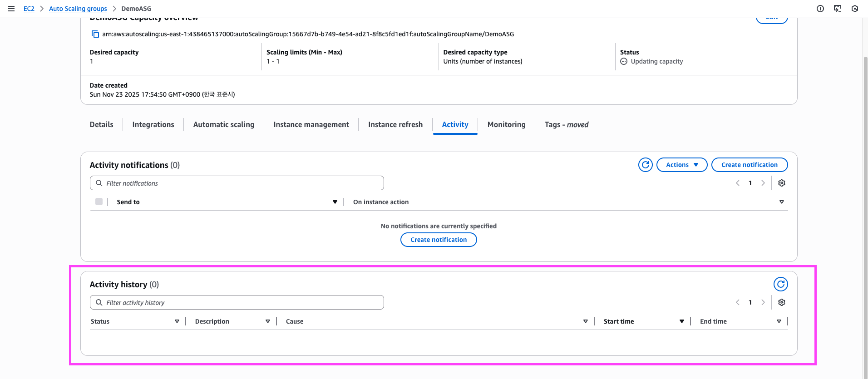The image size is (868, 379).
Task: Go to previous page of activity history
Action: point(738,302)
